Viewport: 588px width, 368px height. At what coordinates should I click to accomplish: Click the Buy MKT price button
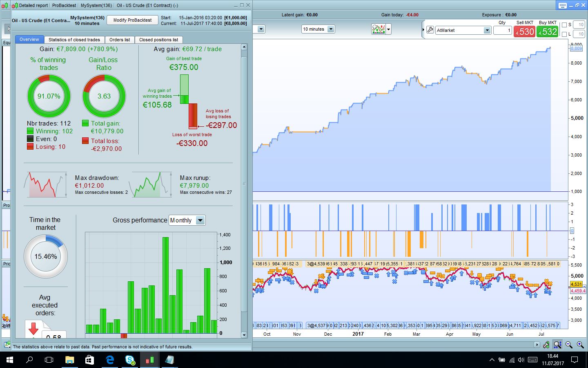click(x=547, y=31)
